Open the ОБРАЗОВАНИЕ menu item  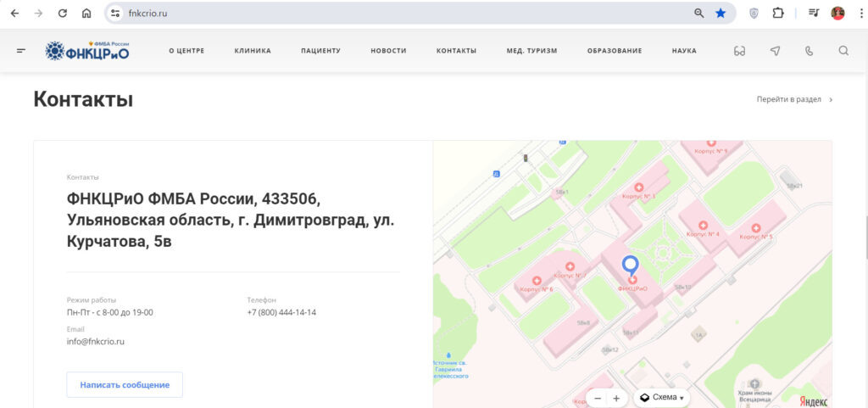[x=615, y=51]
